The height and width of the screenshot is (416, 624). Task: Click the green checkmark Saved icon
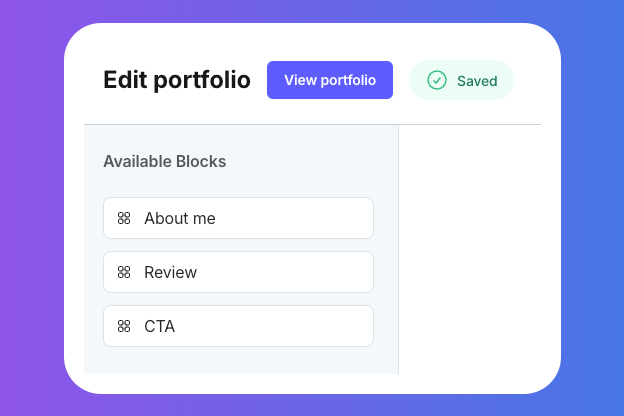tap(436, 81)
